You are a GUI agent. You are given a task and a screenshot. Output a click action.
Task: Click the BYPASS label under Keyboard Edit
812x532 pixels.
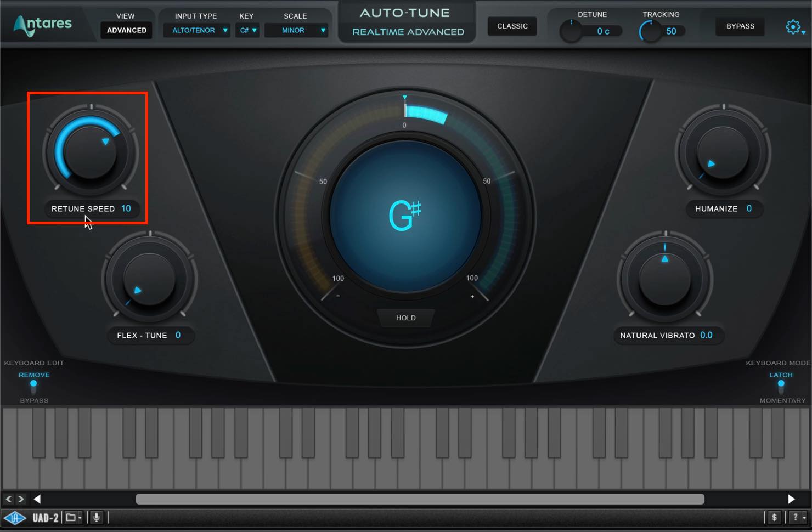click(34, 400)
